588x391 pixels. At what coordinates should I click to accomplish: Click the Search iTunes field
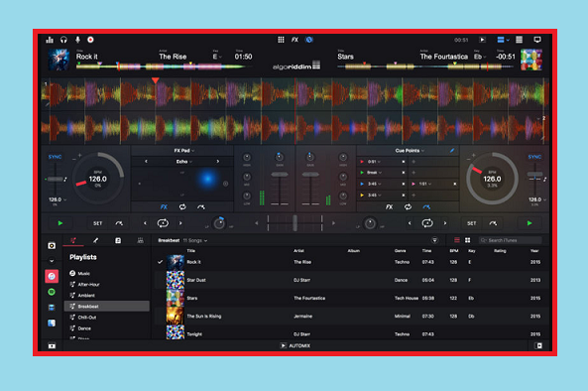point(510,240)
